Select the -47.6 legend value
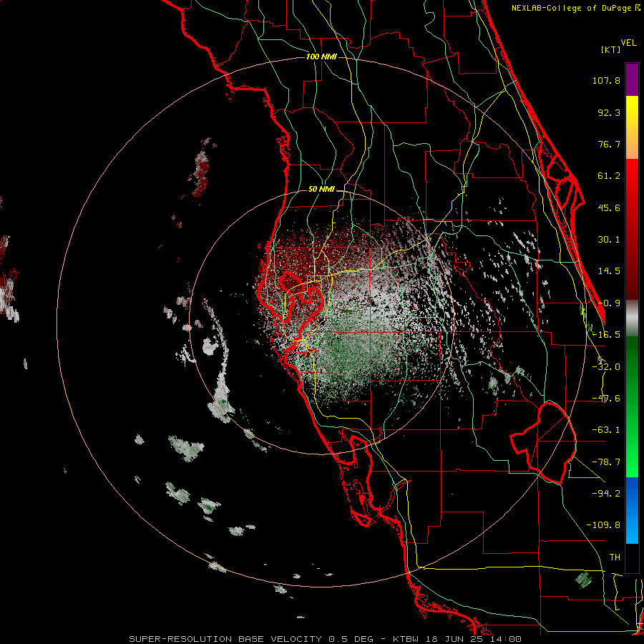This screenshot has height=644, width=644. point(606,399)
